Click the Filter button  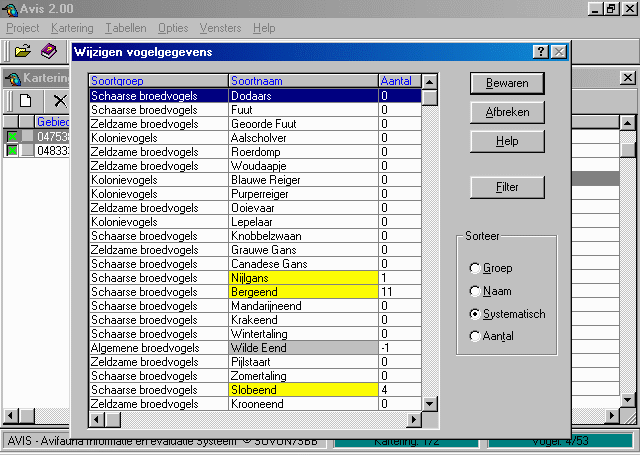(507, 187)
